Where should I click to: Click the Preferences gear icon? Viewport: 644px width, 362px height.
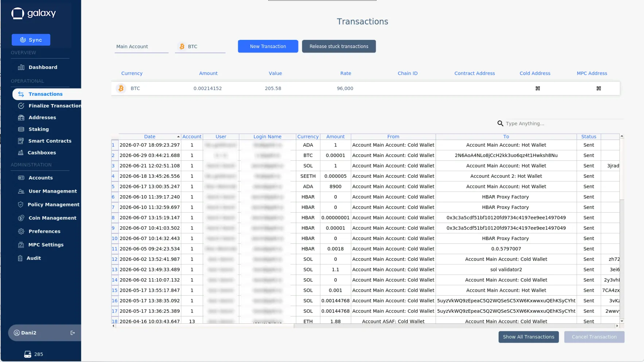click(x=21, y=231)
